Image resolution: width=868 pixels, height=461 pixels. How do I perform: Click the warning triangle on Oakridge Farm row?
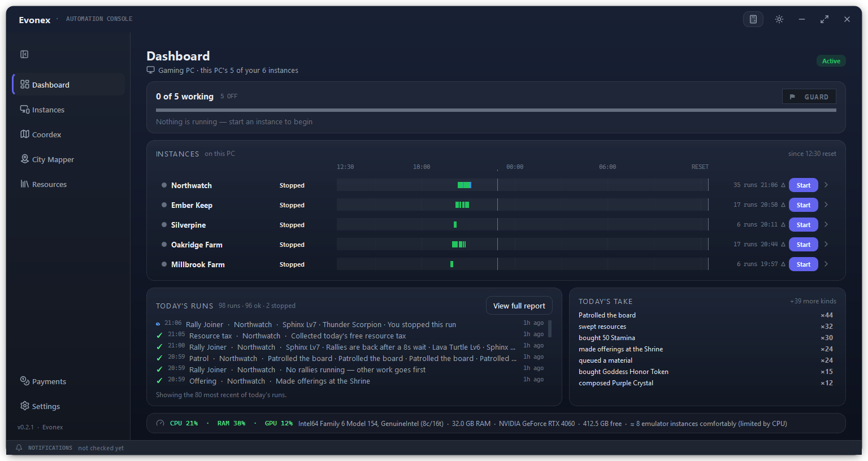(x=783, y=245)
